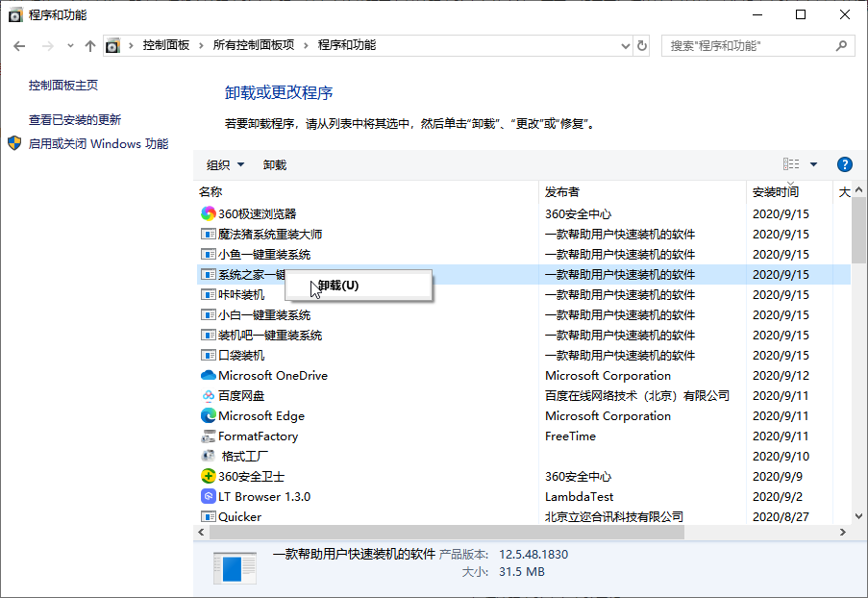Select the 百度网盘 program name
The width and height of the screenshot is (868, 598).
[241, 396]
